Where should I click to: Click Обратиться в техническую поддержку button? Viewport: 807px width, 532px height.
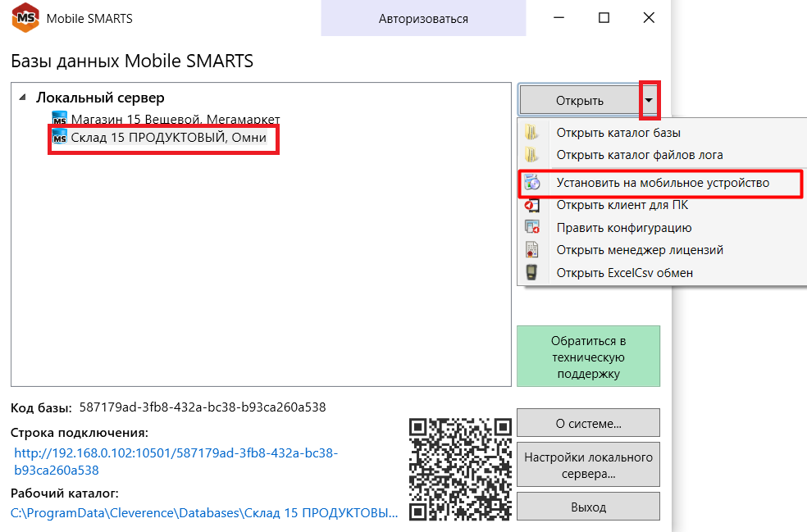click(588, 357)
